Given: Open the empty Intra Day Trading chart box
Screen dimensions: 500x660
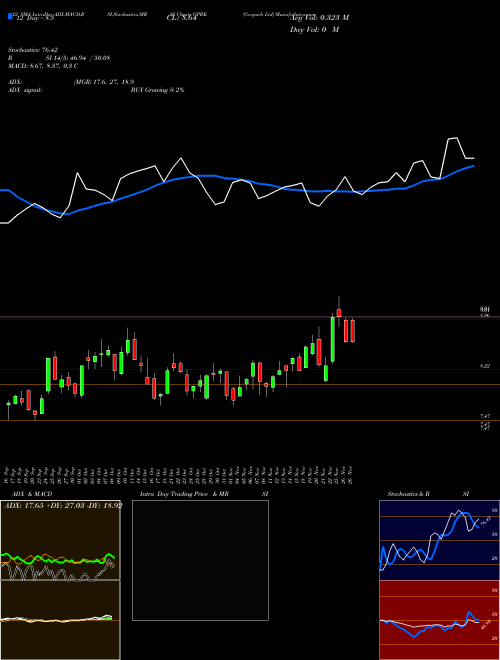Looking at the screenshot, I should point(200,560).
